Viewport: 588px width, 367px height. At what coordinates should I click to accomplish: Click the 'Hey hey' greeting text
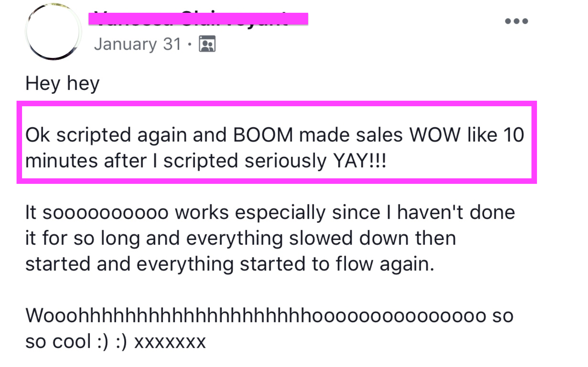(x=62, y=83)
